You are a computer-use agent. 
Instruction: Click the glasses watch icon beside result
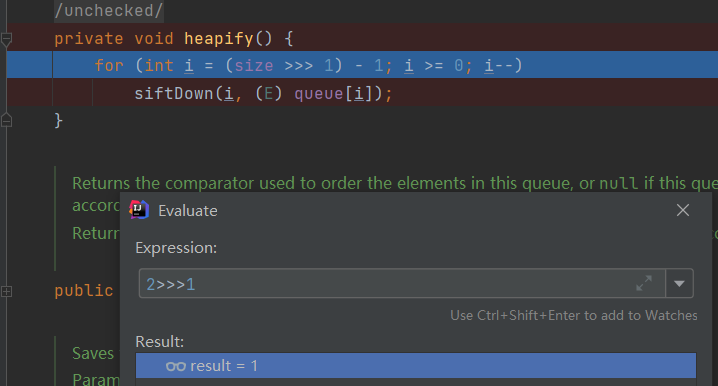[x=176, y=366]
